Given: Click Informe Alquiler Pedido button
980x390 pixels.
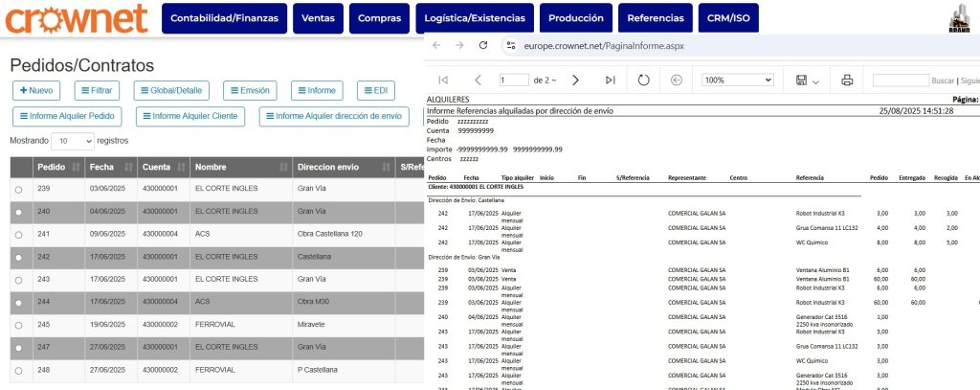Looking at the screenshot, I should (x=67, y=117).
